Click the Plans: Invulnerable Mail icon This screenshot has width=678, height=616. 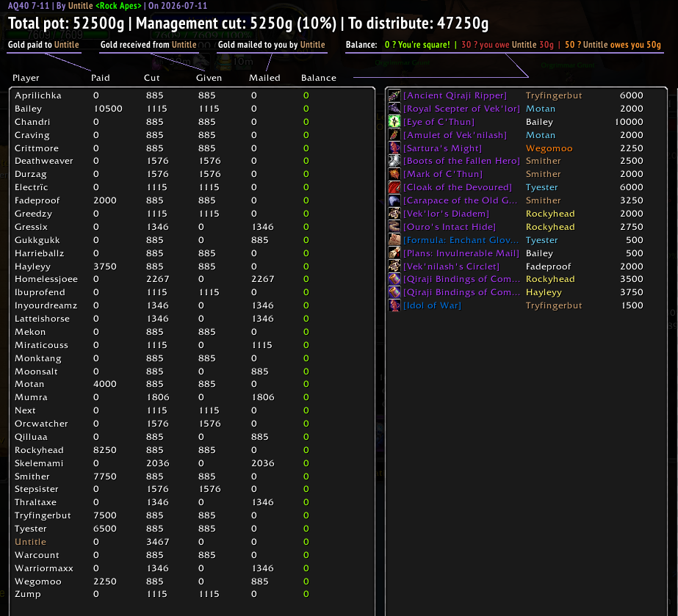pos(394,253)
